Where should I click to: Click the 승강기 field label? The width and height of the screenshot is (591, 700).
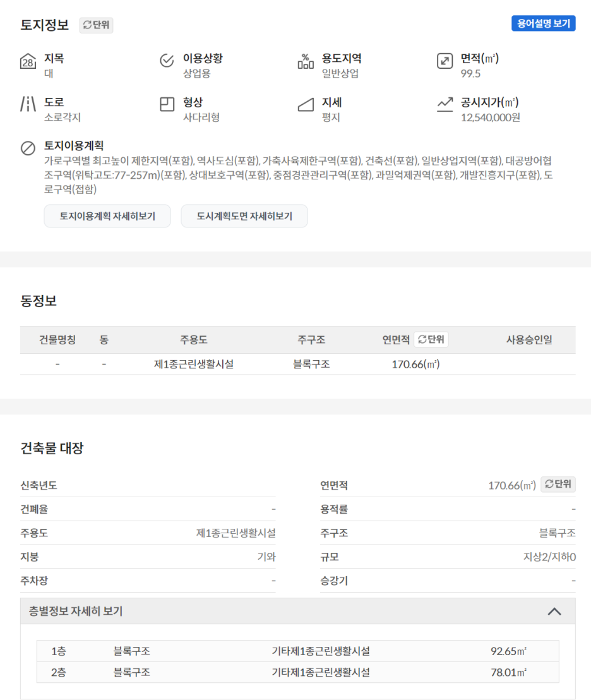pyautogui.click(x=334, y=581)
